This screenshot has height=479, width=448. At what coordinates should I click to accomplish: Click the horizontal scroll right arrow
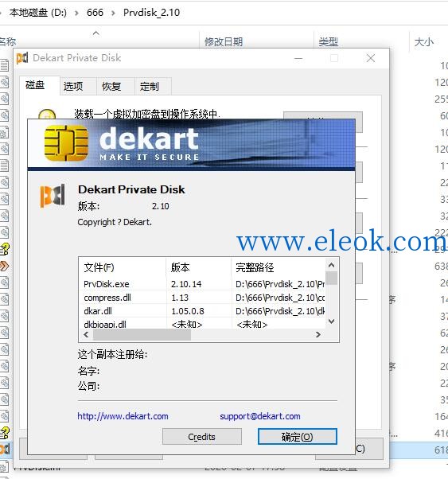click(318, 334)
